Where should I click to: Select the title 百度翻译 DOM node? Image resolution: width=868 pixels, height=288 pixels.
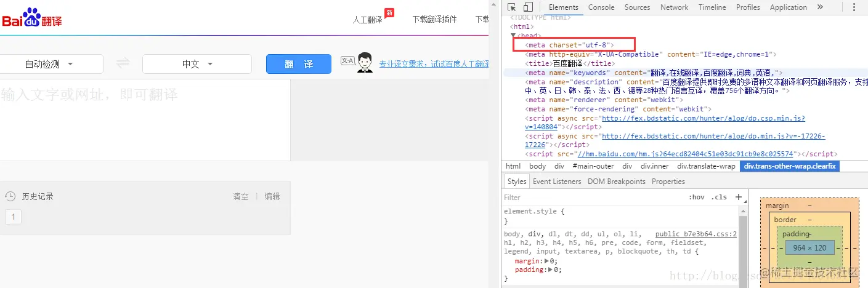pos(570,63)
